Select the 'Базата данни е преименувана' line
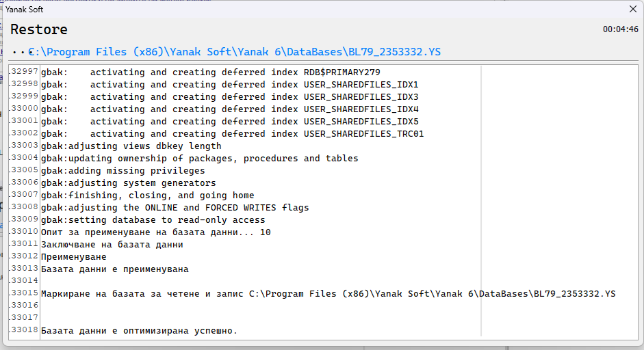The width and height of the screenshot is (644, 350). [x=114, y=269]
